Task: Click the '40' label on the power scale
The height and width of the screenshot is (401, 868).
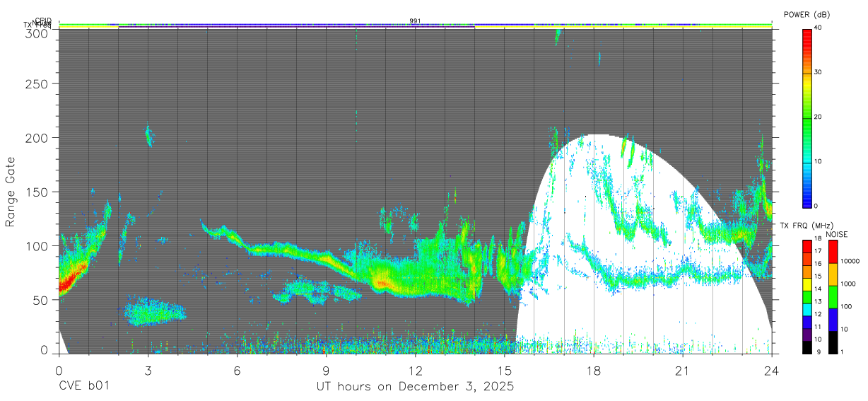Action: click(817, 28)
